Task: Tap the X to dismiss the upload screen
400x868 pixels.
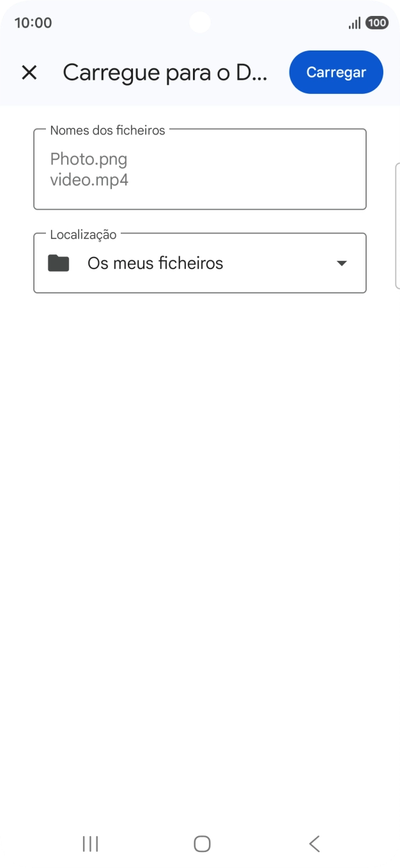Action: (x=29, y=72)
